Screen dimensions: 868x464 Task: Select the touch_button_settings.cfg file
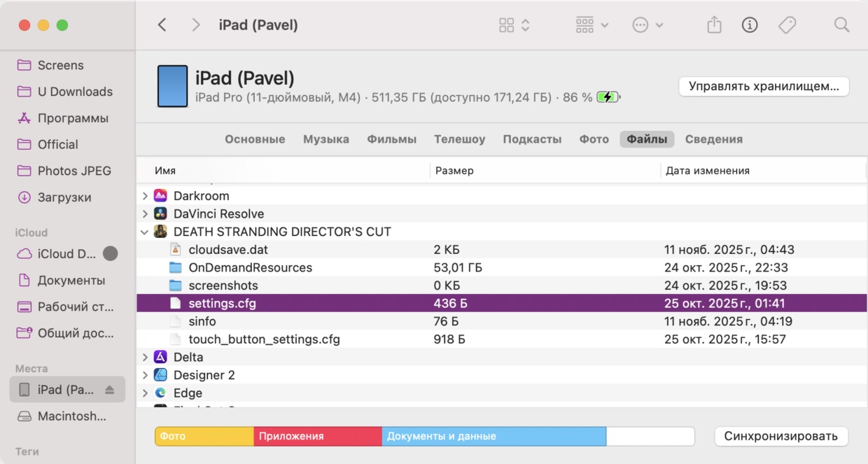264,339
